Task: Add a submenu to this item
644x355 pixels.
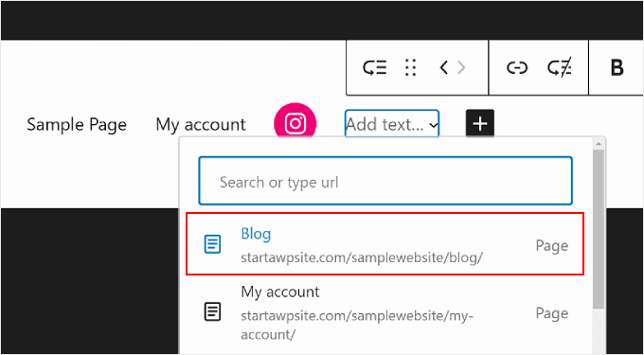Action: coord(561,68)
